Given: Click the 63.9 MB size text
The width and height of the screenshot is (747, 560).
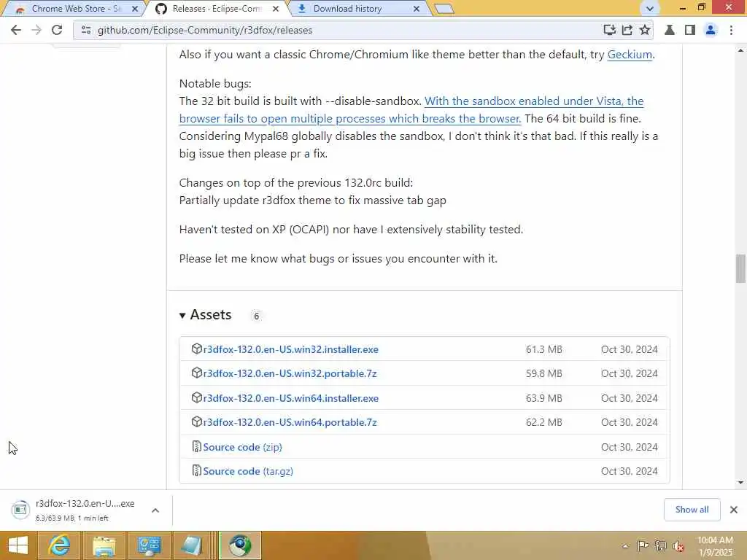Looking at the screenshot, I should point(544,398).
